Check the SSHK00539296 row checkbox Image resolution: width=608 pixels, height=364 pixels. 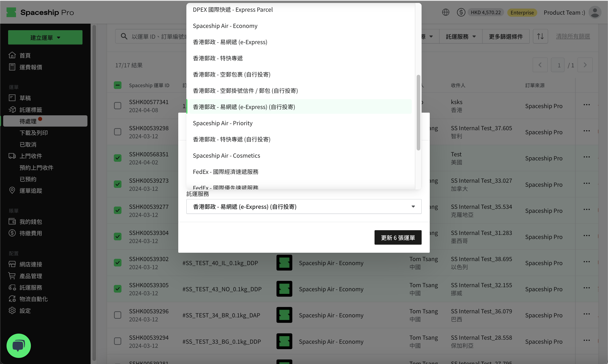[x=118, y=315]
